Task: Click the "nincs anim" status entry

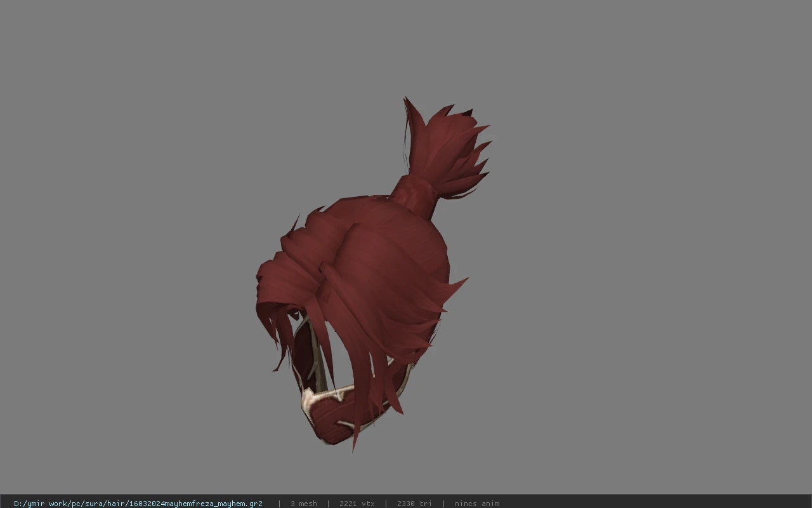Action: point(477,504)
